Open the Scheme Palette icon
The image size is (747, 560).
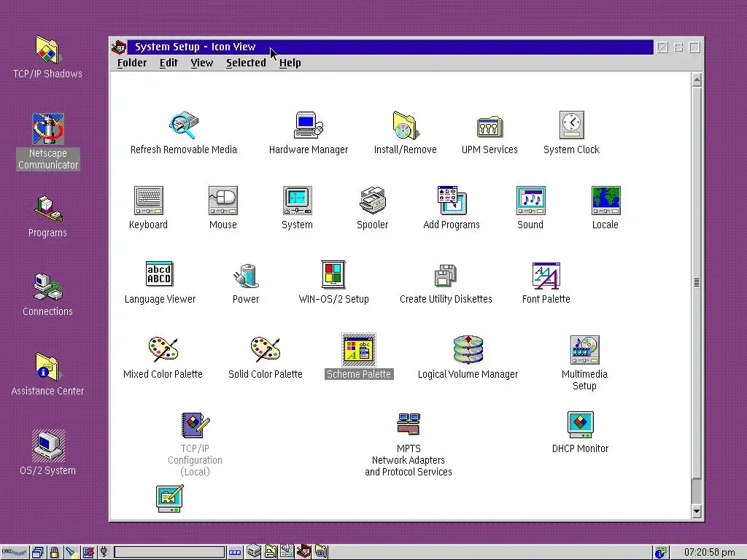359,350
